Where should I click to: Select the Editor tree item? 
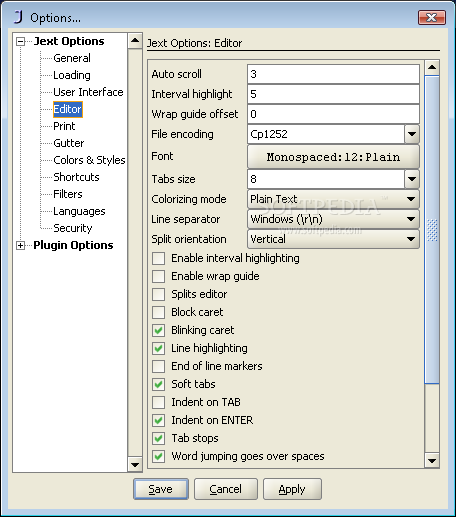(68, 109)
